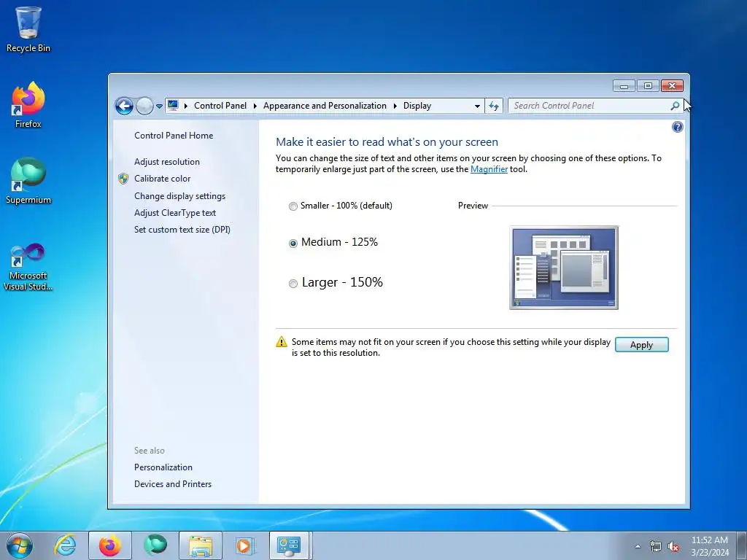The width and height of the screenshot is (747, 560).
Task: Open Windows Media Player in taskbar
Action: [x=245, y=545]
